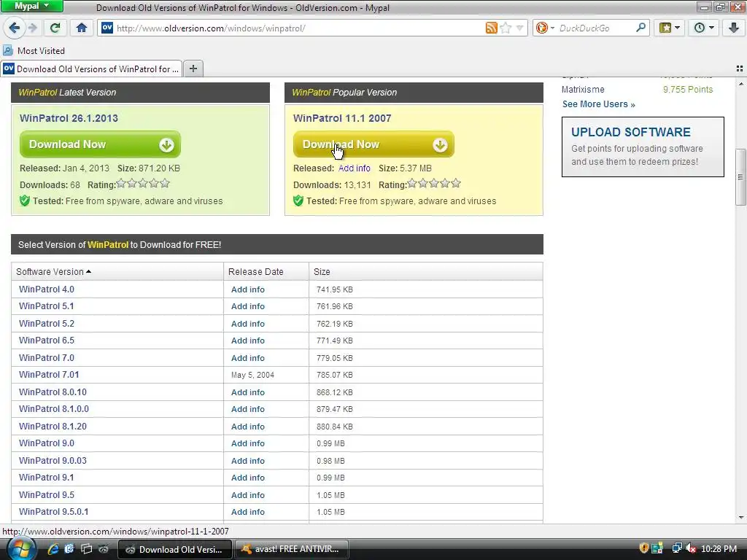Bookmark page with the star icon

[506, 28]
